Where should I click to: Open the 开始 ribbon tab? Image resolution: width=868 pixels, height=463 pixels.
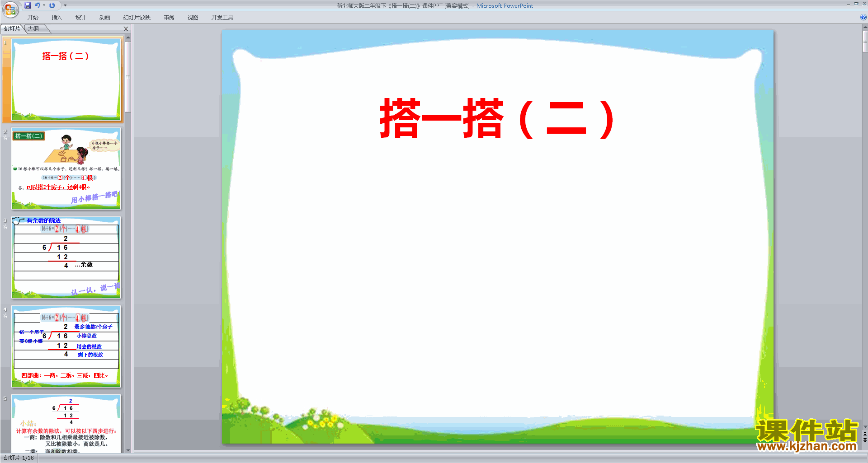[33, 18]
